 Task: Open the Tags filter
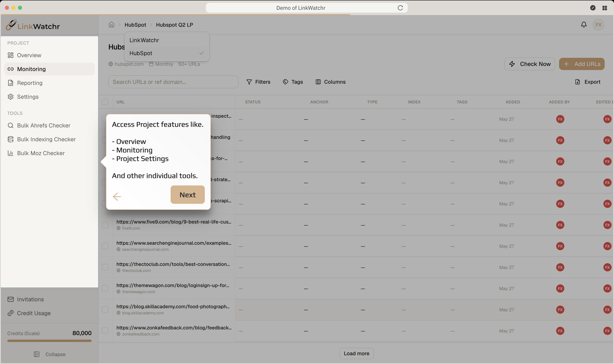293,82
